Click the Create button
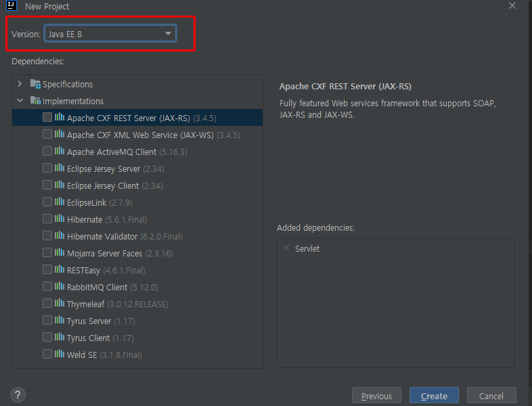Viewport: 532px width, 406px height. [434, 396]
